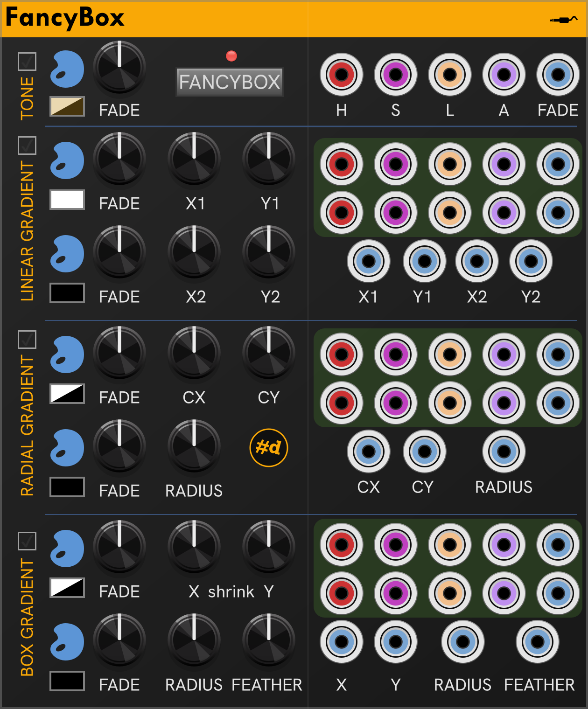Screen dimensions: 588x709
Task: Click the cable plug icon in header
Action: click(563, 20)
